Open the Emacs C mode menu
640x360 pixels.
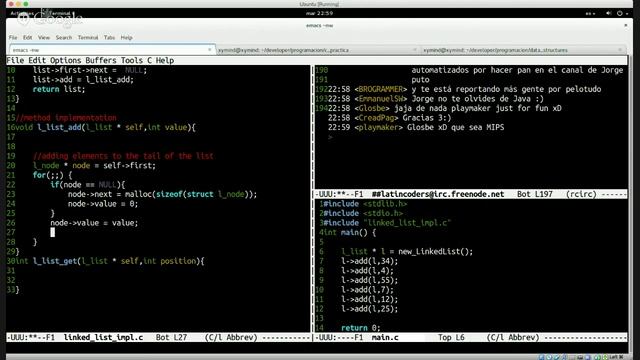point(149,60)
